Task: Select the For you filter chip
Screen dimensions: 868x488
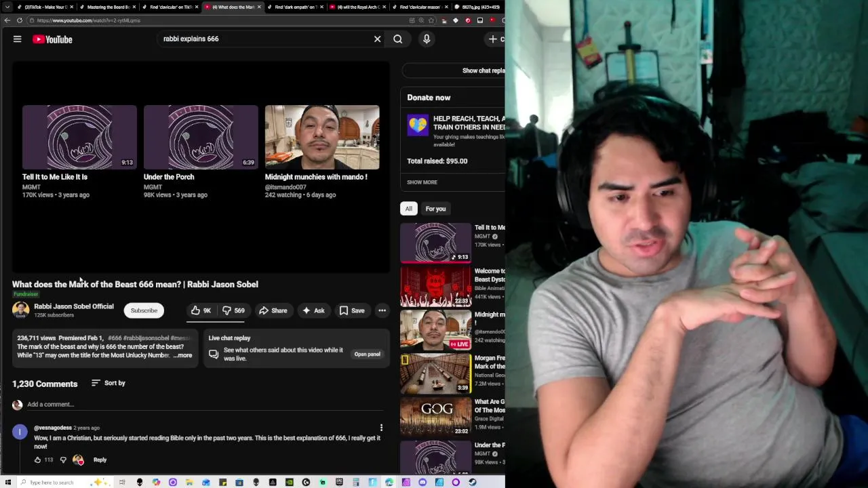Action: point(435,209)
